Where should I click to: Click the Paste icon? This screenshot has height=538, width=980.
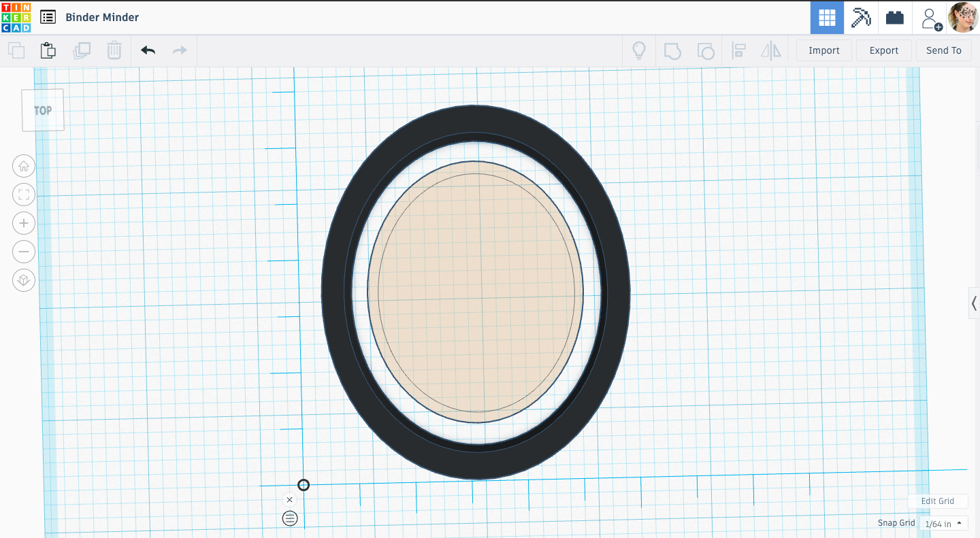click(48, 50)
